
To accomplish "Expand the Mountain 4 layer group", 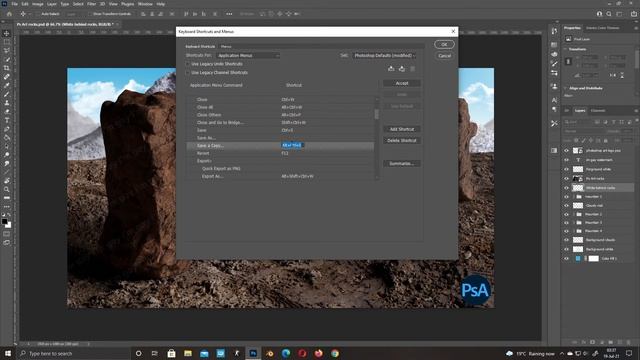I will point(573,231).
